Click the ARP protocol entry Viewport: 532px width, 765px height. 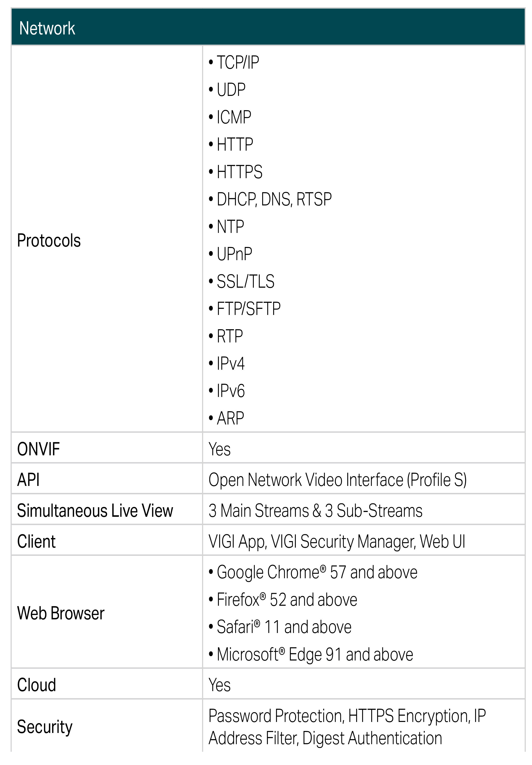(x=230, y=418)
